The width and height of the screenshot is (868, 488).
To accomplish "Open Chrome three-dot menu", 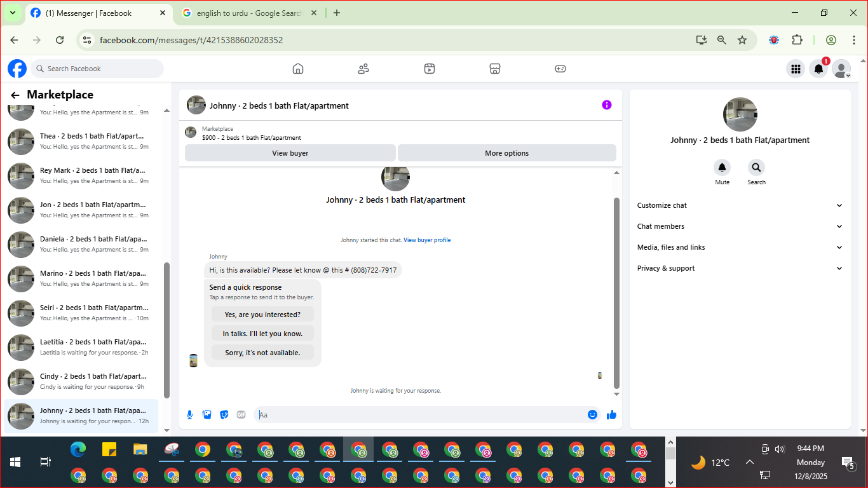I will click(x=853, y=40).
